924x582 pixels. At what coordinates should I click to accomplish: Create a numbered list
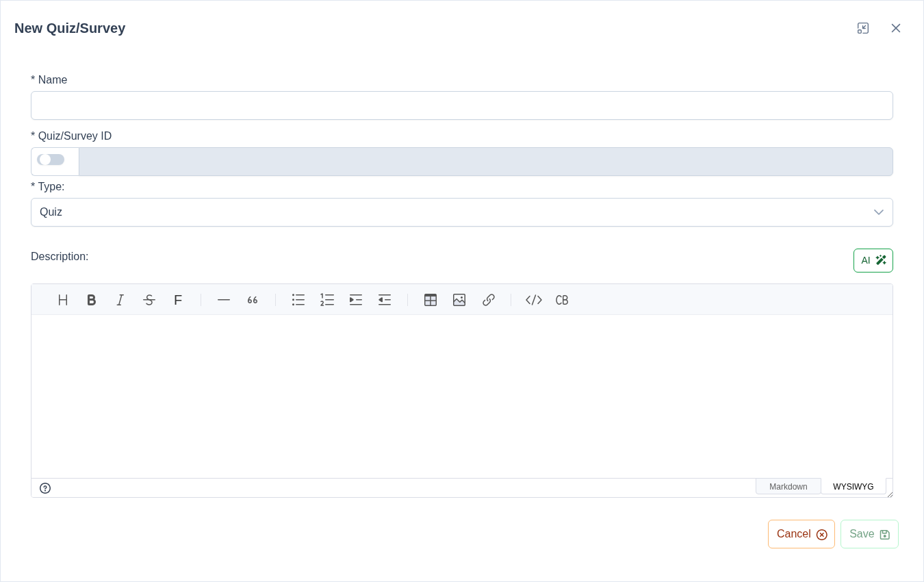point(327,300)
